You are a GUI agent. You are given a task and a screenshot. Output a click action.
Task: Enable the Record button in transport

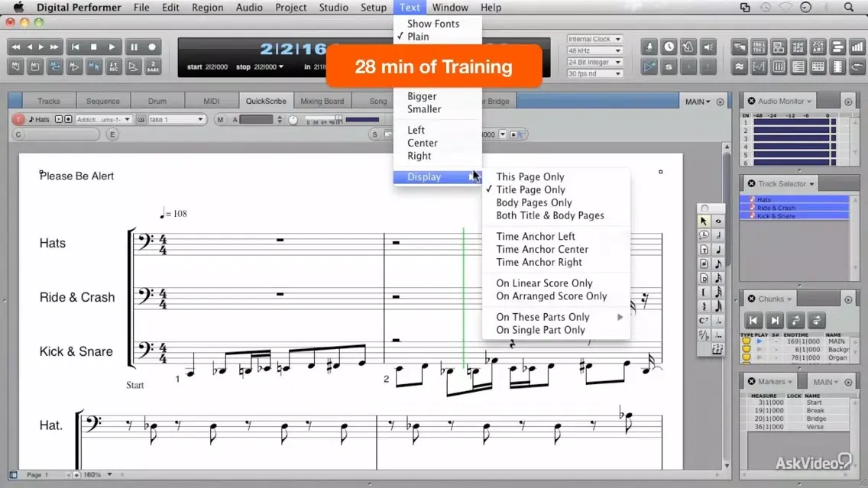(152, 47)
